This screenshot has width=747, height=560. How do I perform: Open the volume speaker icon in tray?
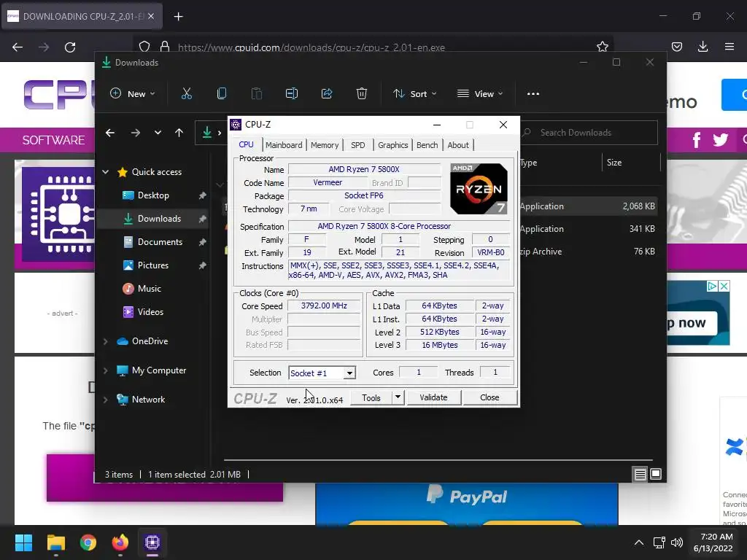676,542
